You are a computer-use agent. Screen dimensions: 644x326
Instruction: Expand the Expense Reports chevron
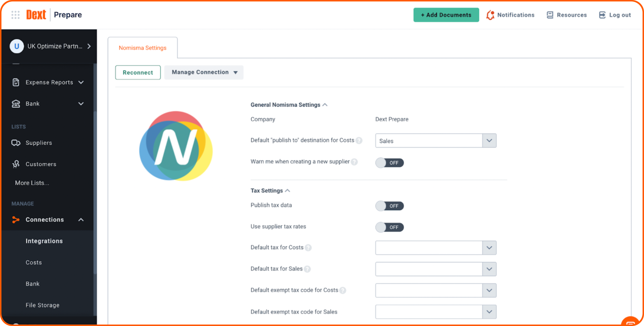click(x=81, y=82)
